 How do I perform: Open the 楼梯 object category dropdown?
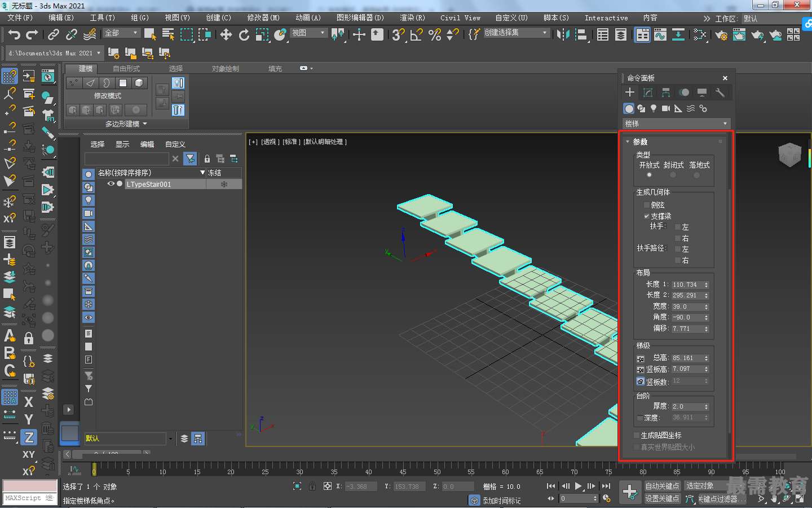coord(677,124)
